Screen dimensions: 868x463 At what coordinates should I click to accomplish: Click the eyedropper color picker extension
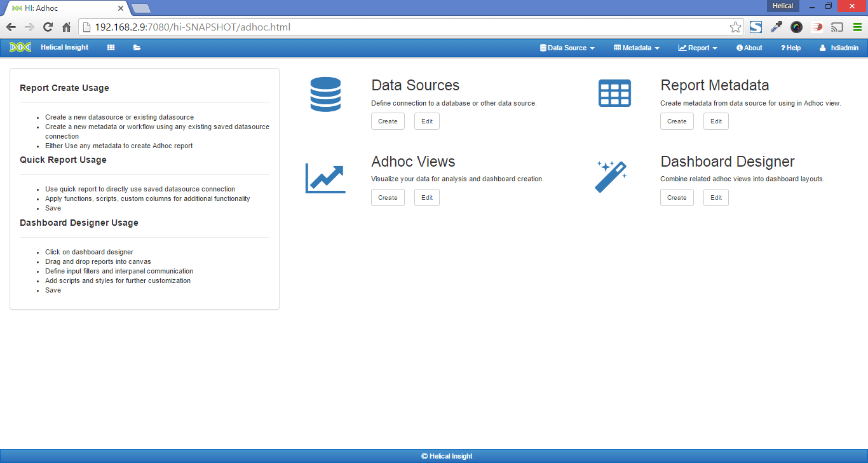point(776,27)
